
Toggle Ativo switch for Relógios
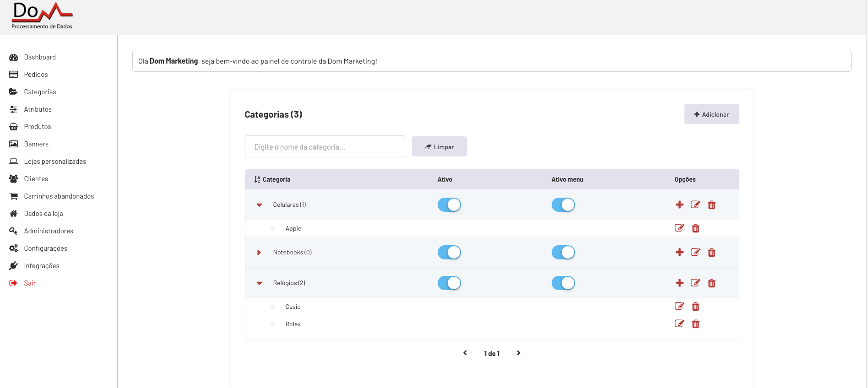click(449, 283)
